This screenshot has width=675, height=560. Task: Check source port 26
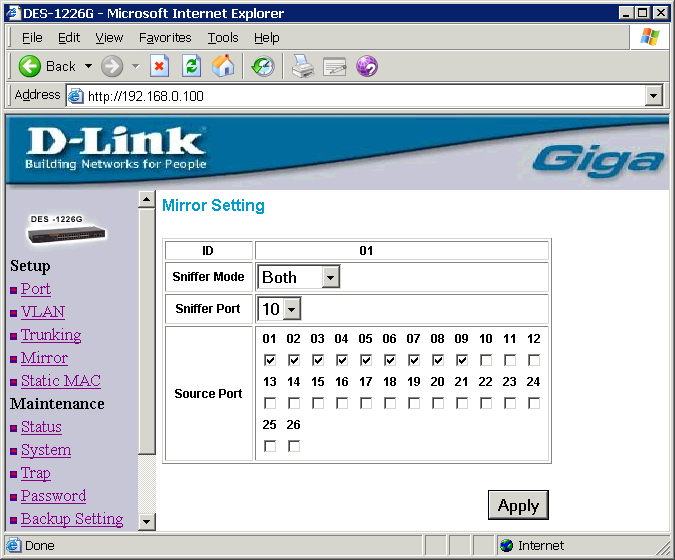point(294,446)
